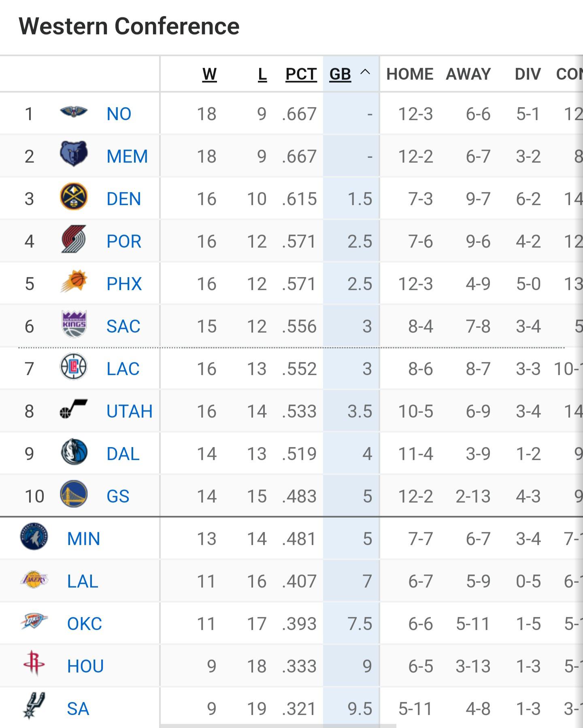Toggle GB sort order arrow
This screenshot has height=728, width=583.
(365, 72)
